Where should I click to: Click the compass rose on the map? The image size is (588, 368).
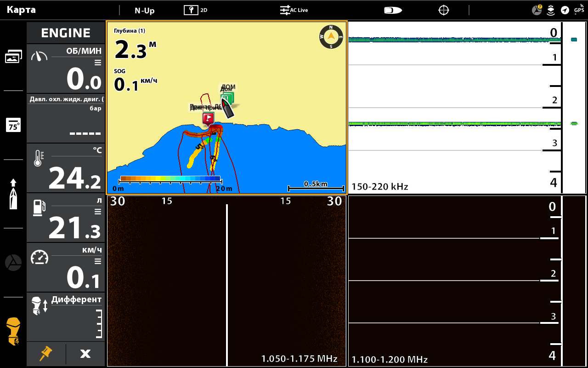pos(331,37)
